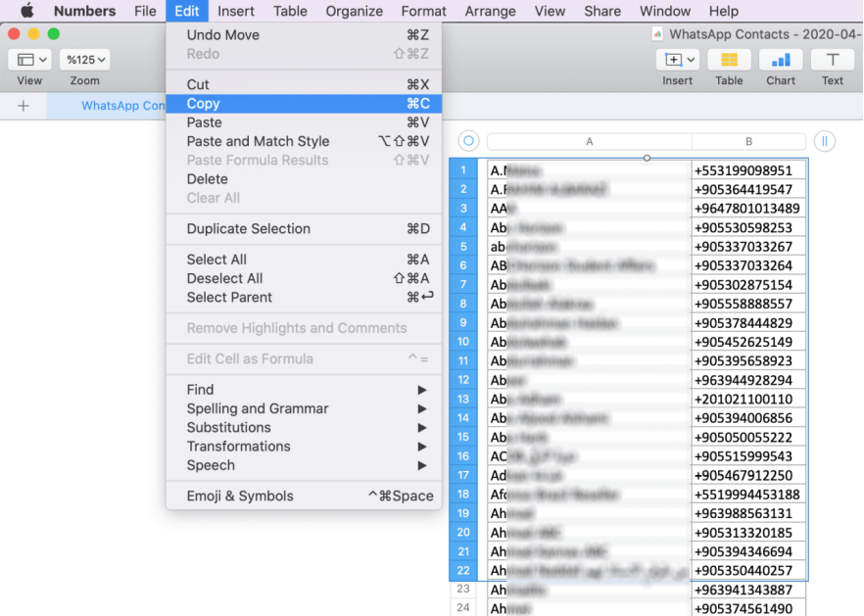The width and height of the screenshot is (864, 616).
Task: Choose Paste from the Edit menu
Action: [x=304, y=122]
